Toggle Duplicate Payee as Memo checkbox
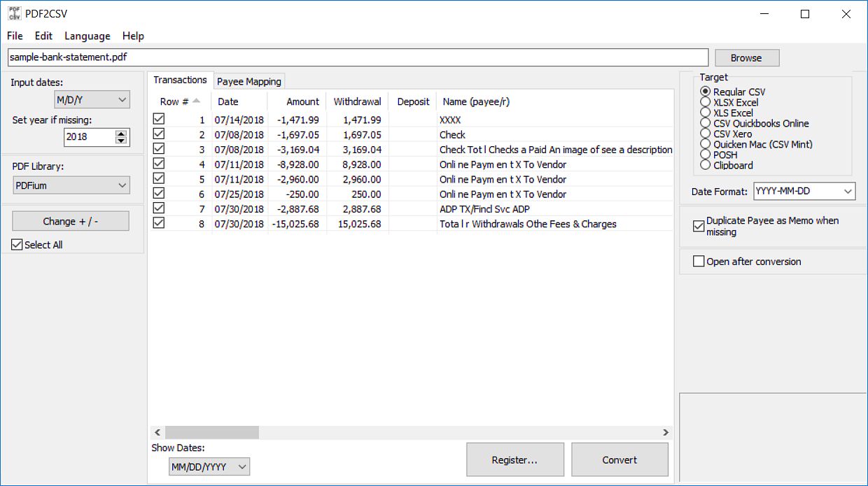This screenshot has width=868, height=486. click(698, 226)
